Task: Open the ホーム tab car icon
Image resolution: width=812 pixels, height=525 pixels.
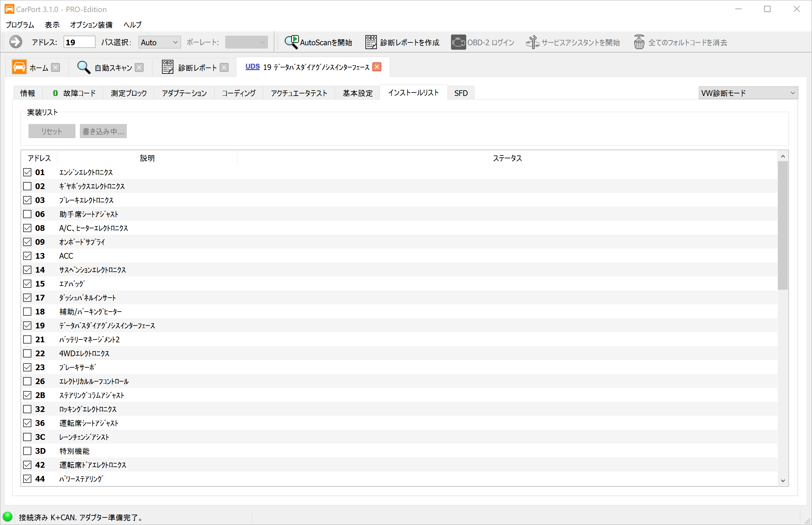Action: pos(19,67)
